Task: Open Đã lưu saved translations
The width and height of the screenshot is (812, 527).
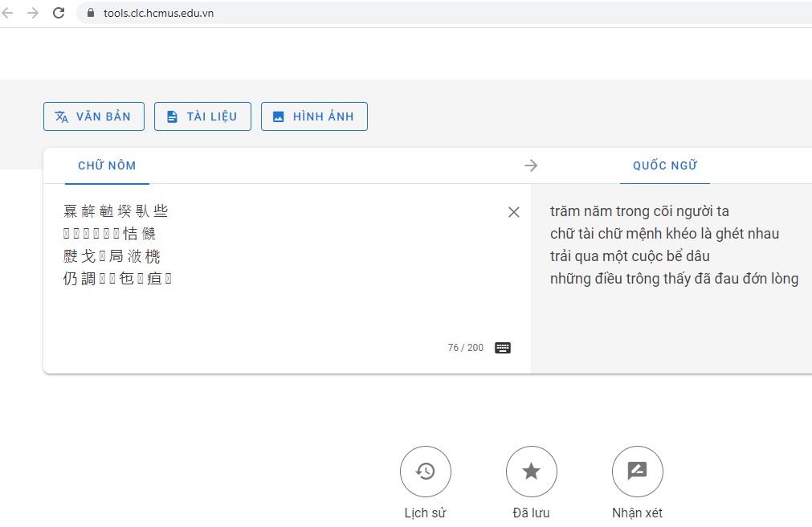Action: (x=532, y=472)
